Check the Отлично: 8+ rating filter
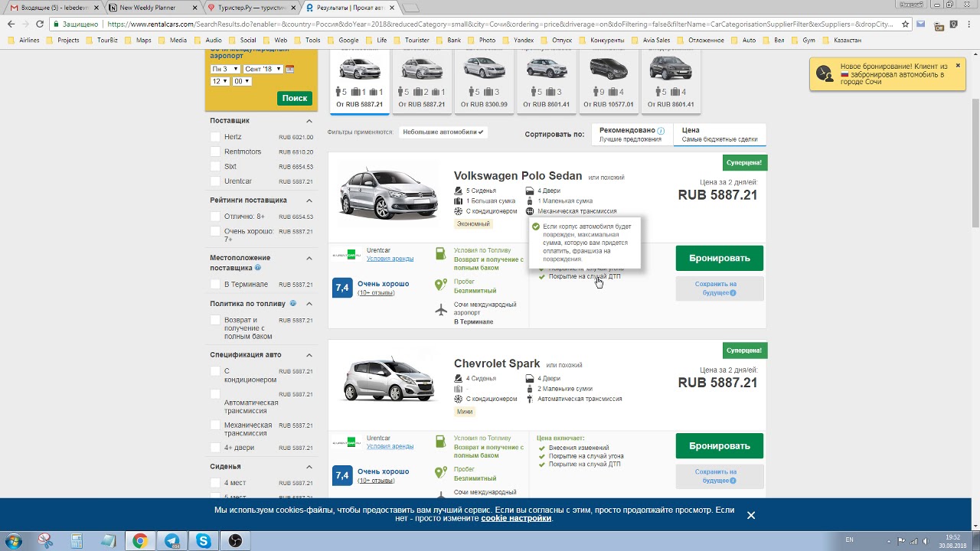 tap(215, 217)
